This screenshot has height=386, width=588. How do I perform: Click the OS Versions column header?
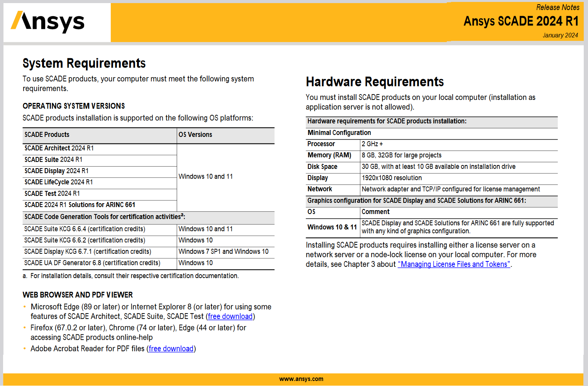[x=226, y=135]
